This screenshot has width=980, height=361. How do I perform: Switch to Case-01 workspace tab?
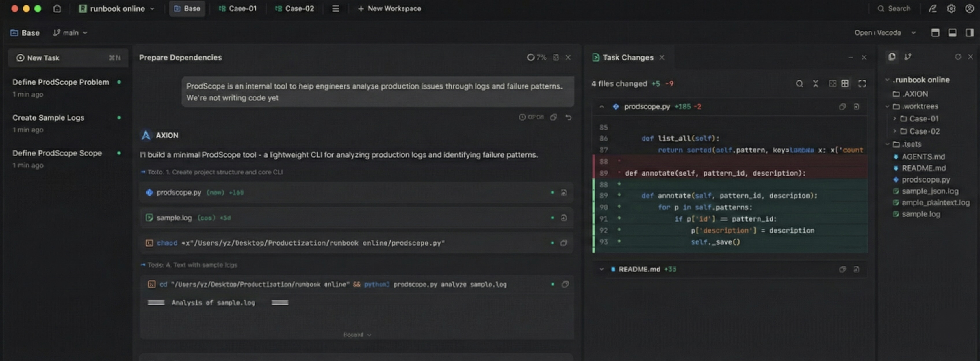238,8
